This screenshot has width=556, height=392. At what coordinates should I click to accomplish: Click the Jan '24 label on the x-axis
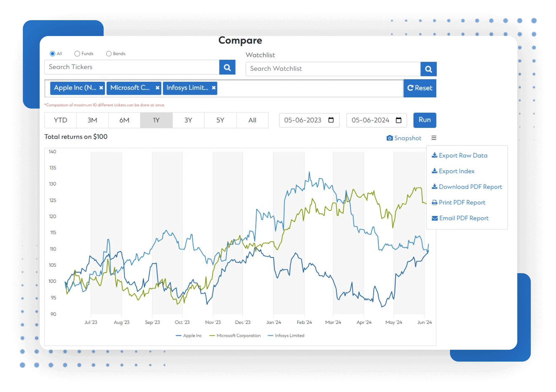tap(274, 322)
